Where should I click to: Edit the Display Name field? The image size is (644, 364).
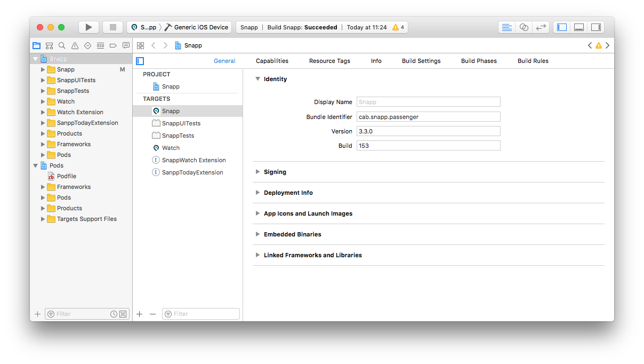(428, 102)
